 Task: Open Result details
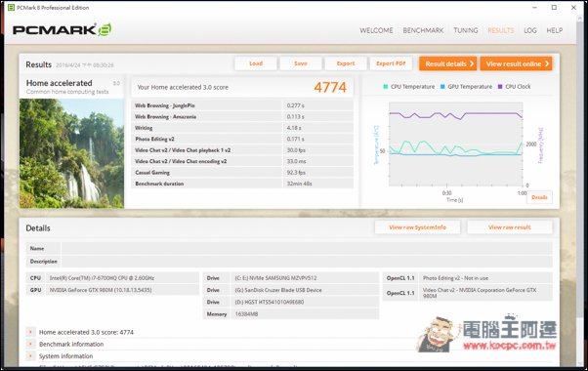coord(448,63)
